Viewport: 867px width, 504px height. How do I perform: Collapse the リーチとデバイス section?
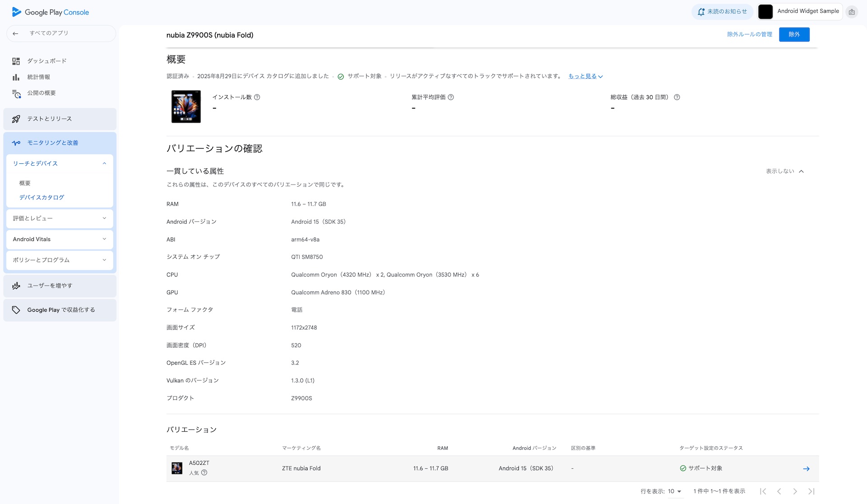tap(104, 163)
